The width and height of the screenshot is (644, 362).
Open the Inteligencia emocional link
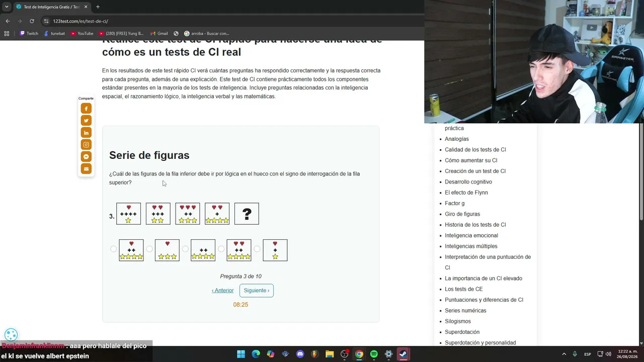tap(471, 235)
